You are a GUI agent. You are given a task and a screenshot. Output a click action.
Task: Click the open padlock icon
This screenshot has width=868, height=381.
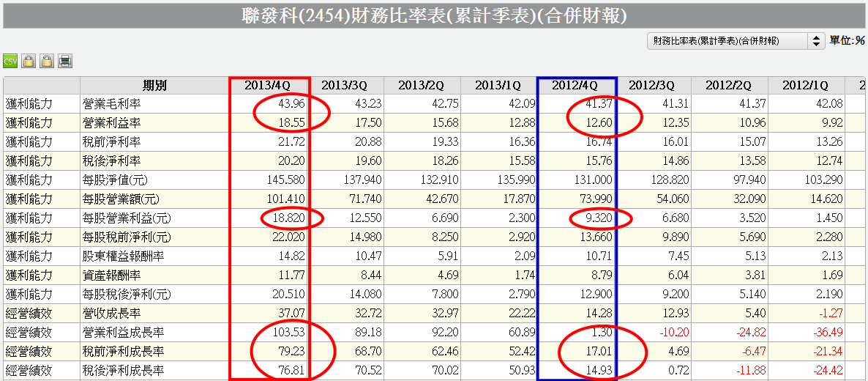[47, 61]
